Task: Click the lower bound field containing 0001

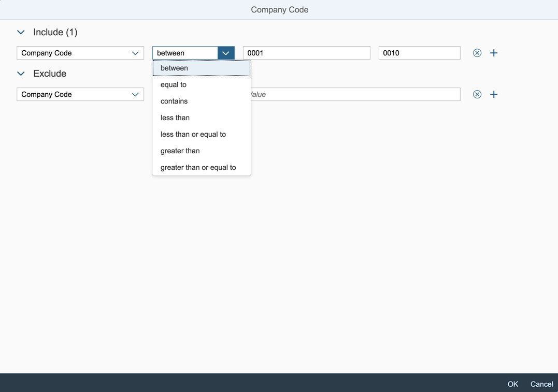Action: click(x=306, y=53)
